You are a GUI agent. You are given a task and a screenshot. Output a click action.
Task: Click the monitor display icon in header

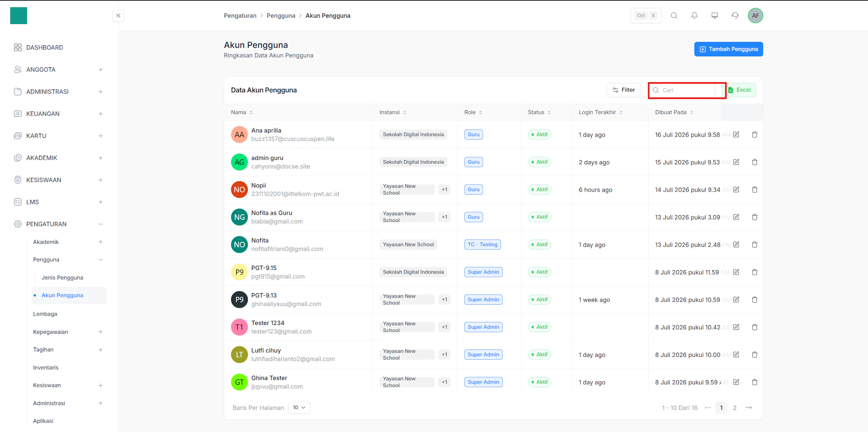[715, 16]
